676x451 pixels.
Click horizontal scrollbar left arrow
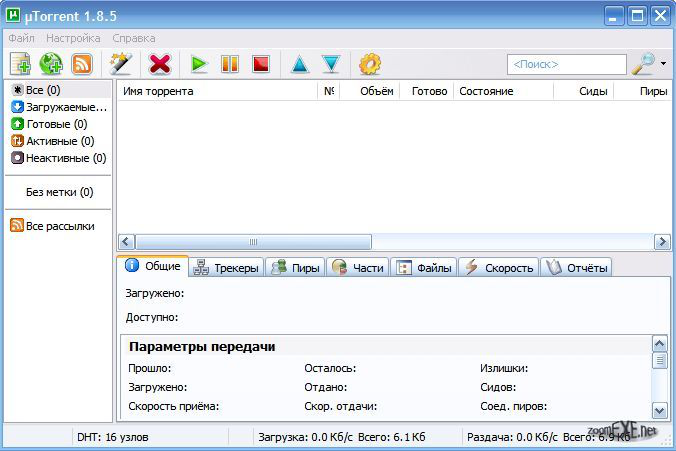point(126,241)
